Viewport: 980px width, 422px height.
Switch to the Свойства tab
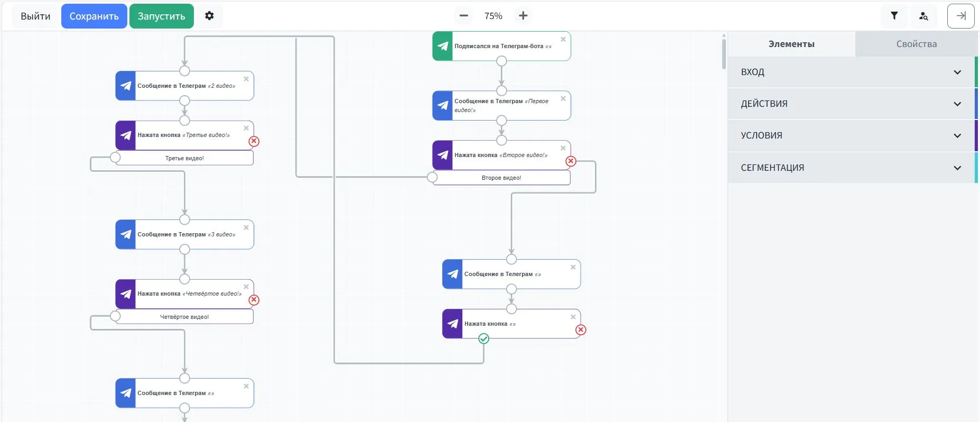coord(916,44)
